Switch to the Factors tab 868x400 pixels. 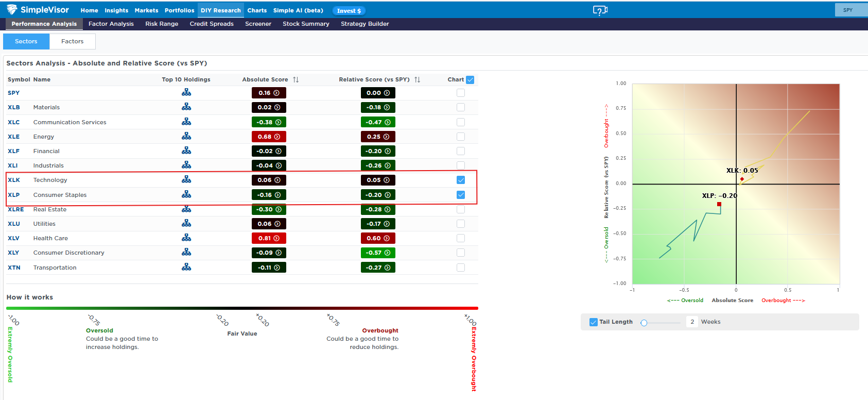[x=72, y=41]
